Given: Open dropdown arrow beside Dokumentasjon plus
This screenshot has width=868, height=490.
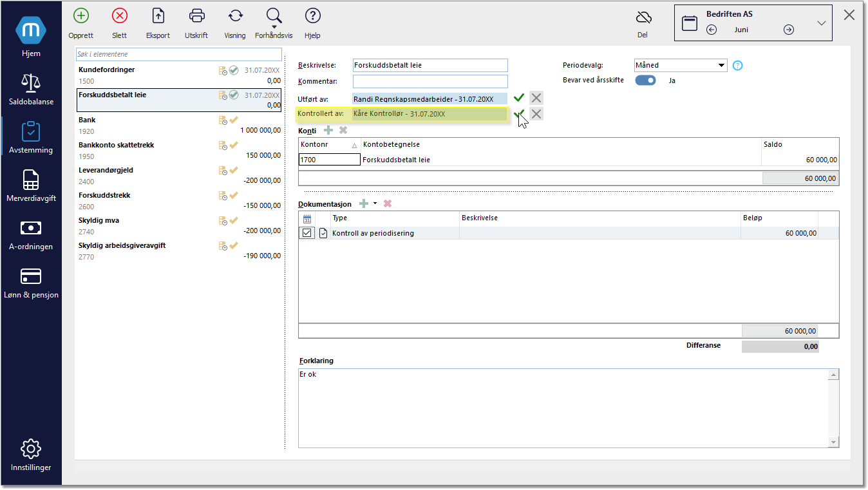Looking at the screenshot, I should coord(375,203).
